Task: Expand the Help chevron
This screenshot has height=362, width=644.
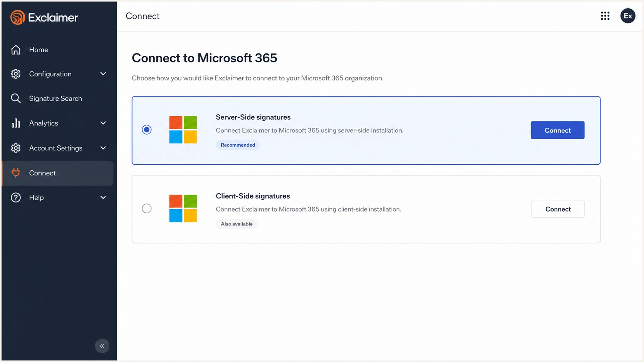Action: (103, 197)
